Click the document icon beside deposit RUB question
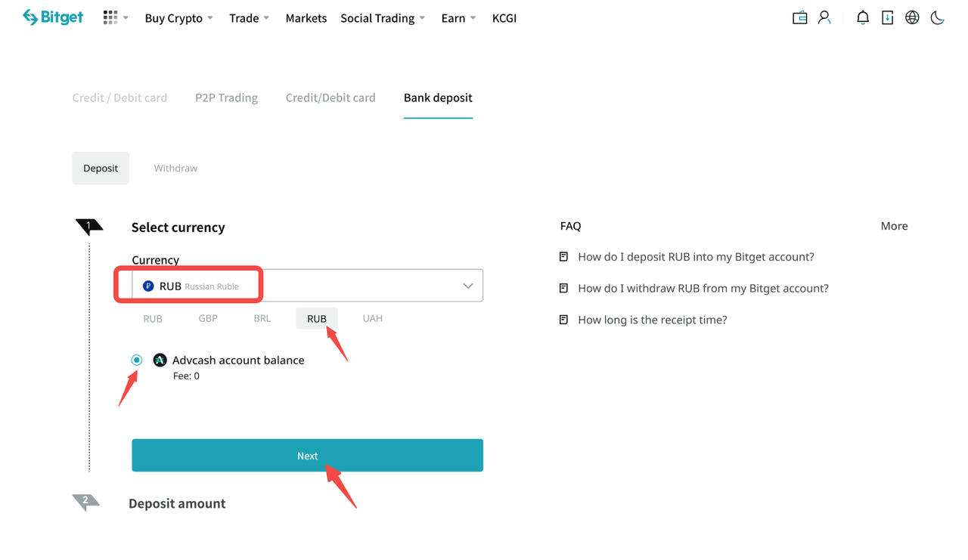The height and width of the screenshot is (560, 968). click(x=563, y=257)
